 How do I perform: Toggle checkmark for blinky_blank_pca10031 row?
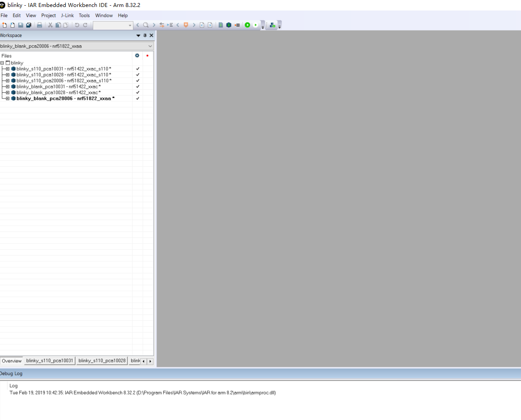[x=138, y=87]
